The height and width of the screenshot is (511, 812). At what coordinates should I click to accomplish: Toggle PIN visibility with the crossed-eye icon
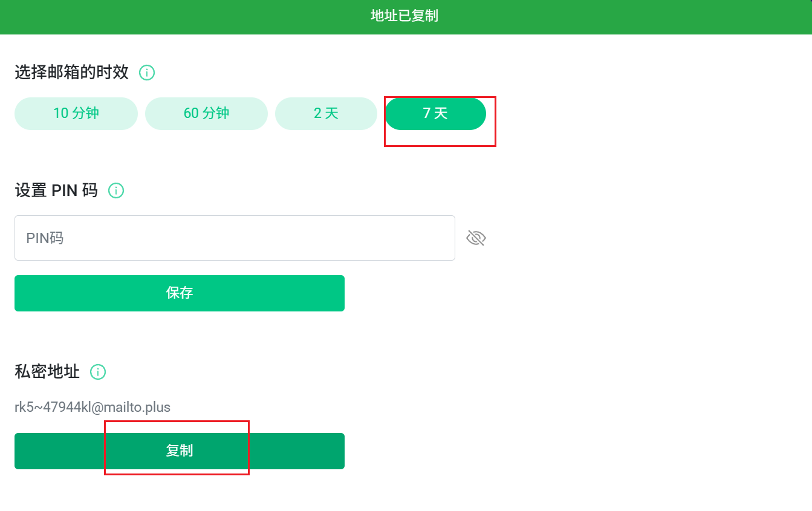click(x=476, y=238)
